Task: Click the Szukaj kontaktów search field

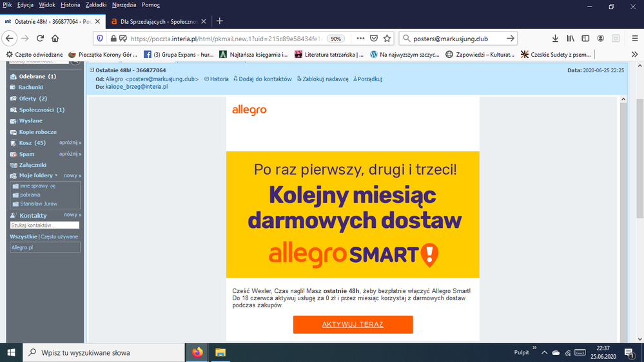Action: click(44, 225)
